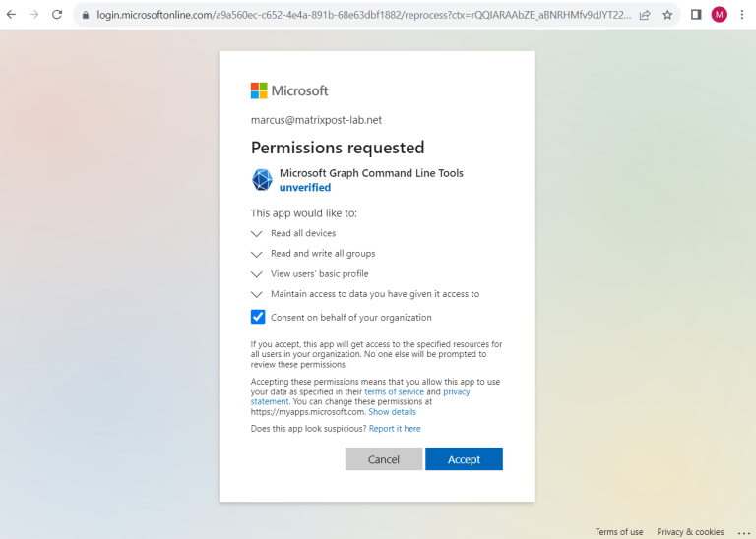
Task: Expand Maintain access to data permission
Action: [257, 294]
